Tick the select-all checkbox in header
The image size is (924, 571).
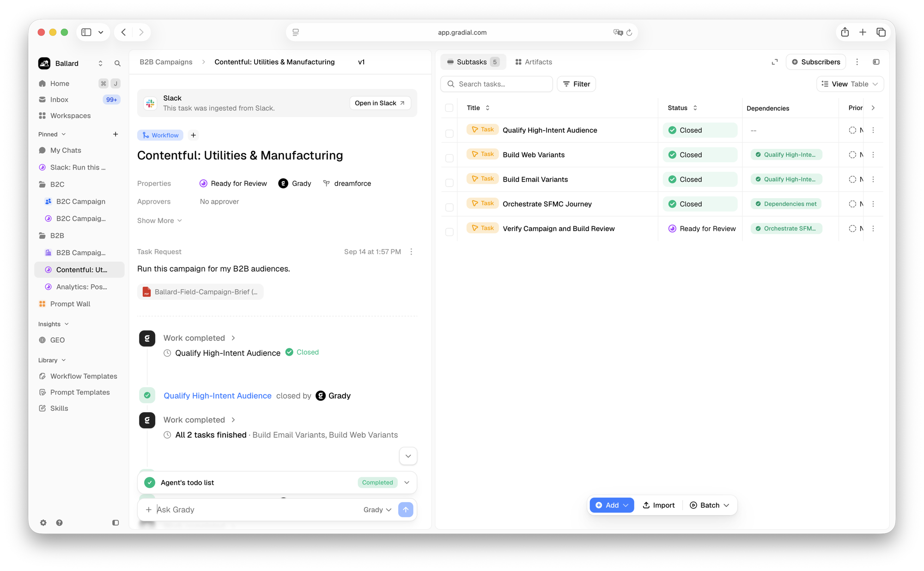click(449, 108)
